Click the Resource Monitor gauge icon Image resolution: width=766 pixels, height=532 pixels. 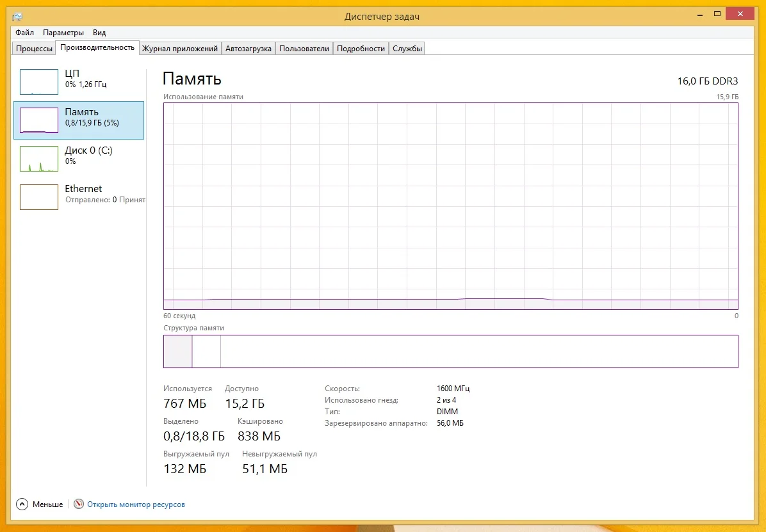point(78,504)
